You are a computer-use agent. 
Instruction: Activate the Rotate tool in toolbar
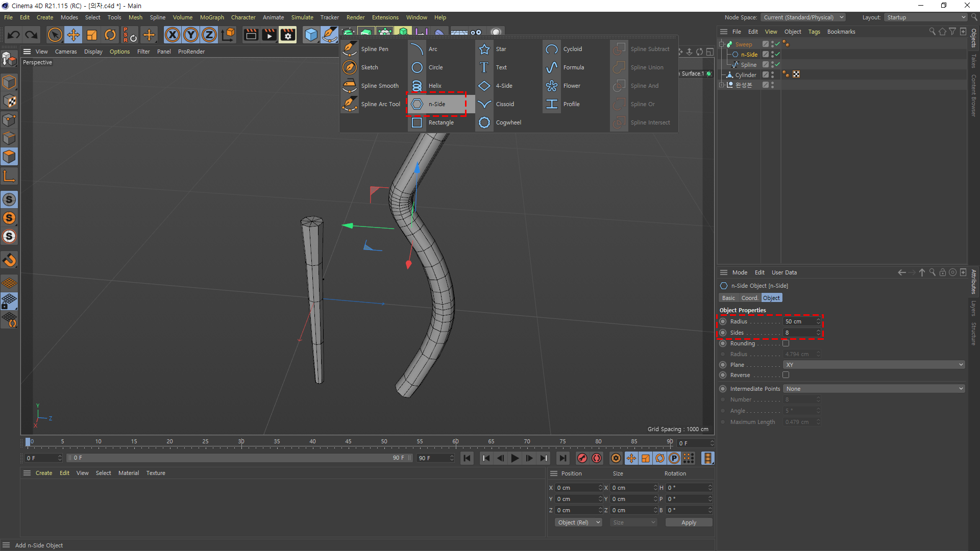pyautogui.click(x=110, y=35)
